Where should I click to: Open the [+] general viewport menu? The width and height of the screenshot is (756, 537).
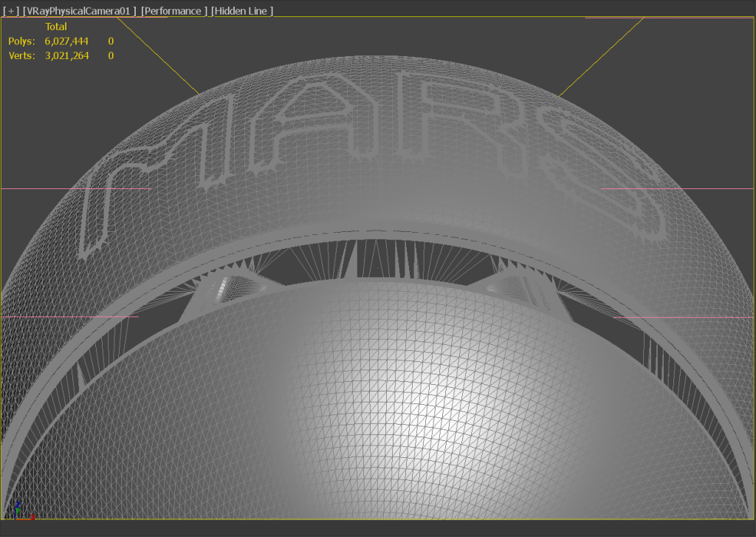pyautogui.click(x=10, y=10)
